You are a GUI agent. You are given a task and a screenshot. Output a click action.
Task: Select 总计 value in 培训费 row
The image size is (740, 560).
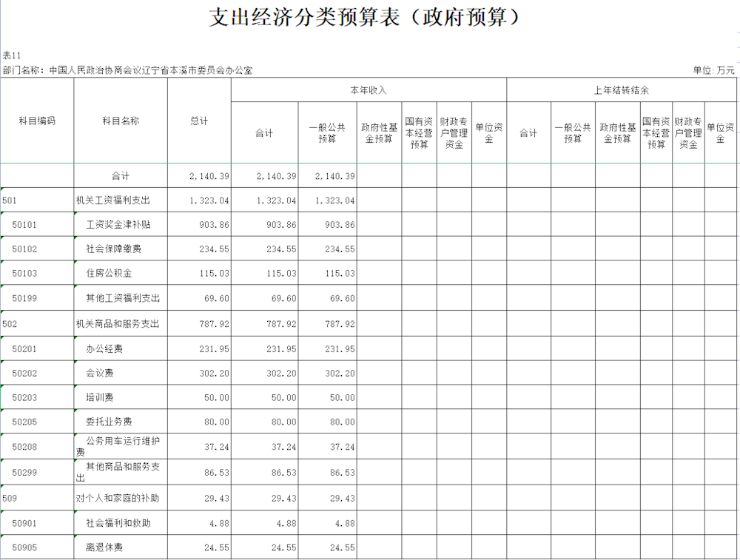(199, 398)
